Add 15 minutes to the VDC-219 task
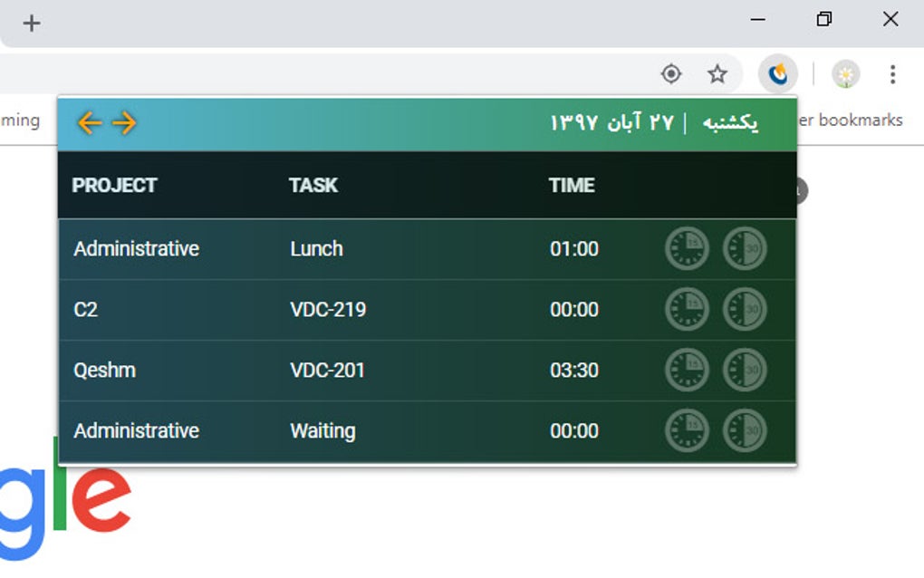The width and height of the screenshot is (924, 578). (x=687, y=309)
